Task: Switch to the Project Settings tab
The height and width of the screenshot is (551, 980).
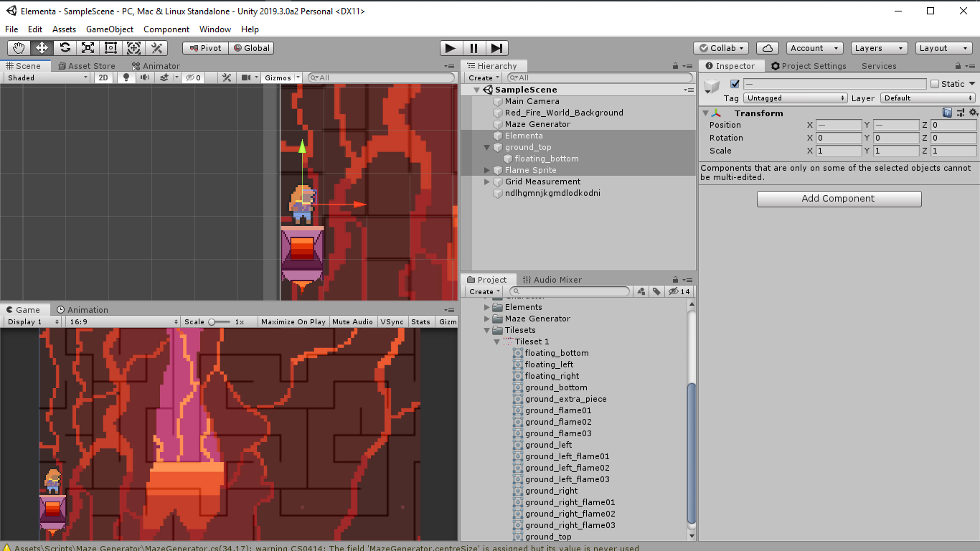Action: click(809, 66)
